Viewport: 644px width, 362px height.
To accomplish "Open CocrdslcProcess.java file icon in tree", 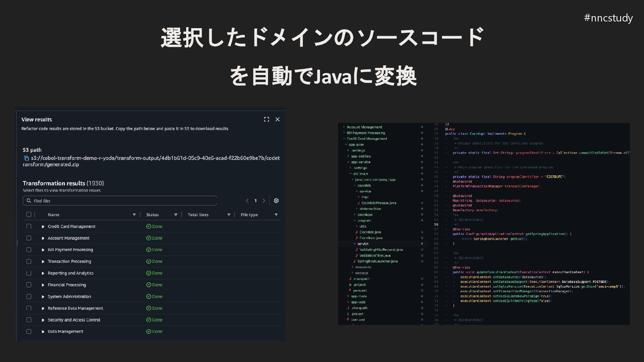I will coord(359,203).
